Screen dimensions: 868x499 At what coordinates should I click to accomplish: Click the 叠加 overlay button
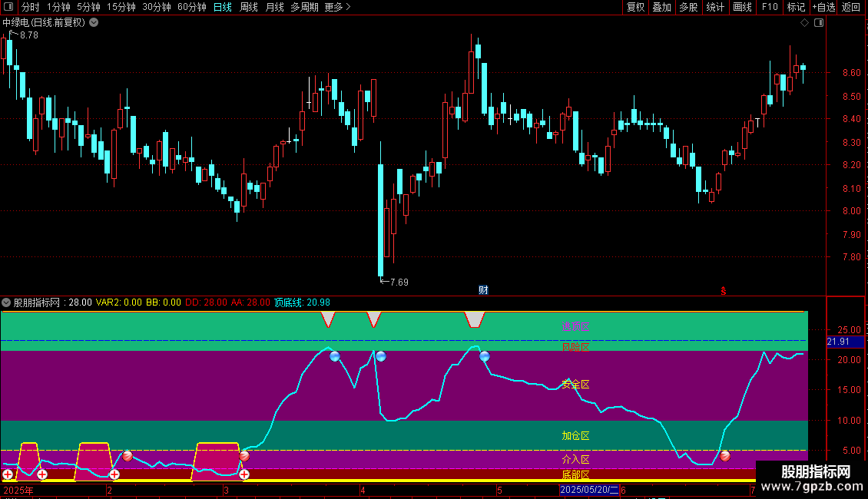[x=662, y=7]
